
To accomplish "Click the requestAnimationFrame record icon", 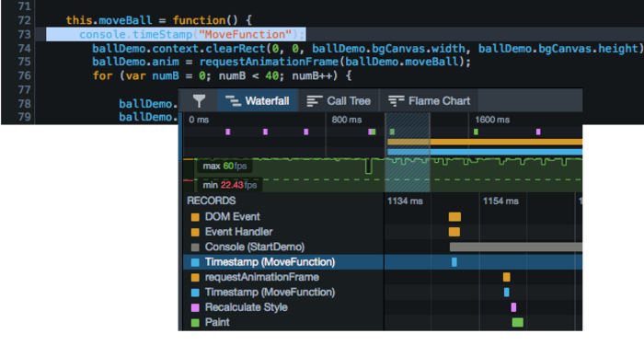I will pos(195,277).
